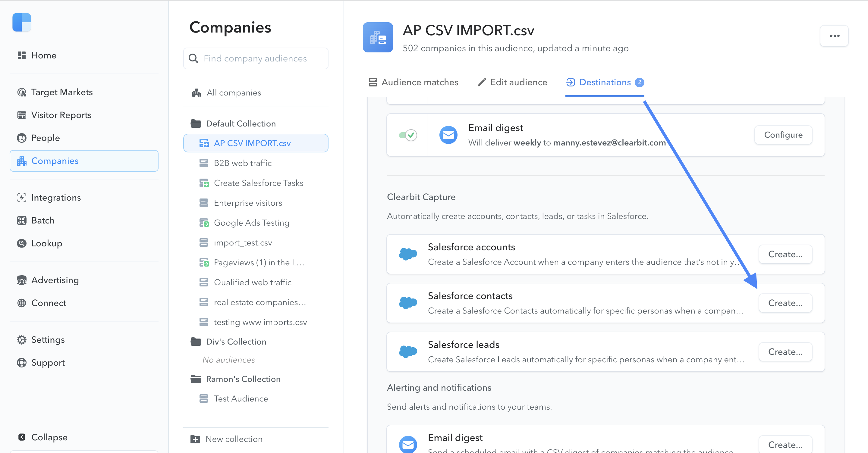
Task: Focus the Find company audiences search field
Action: [x=256, y=58]
